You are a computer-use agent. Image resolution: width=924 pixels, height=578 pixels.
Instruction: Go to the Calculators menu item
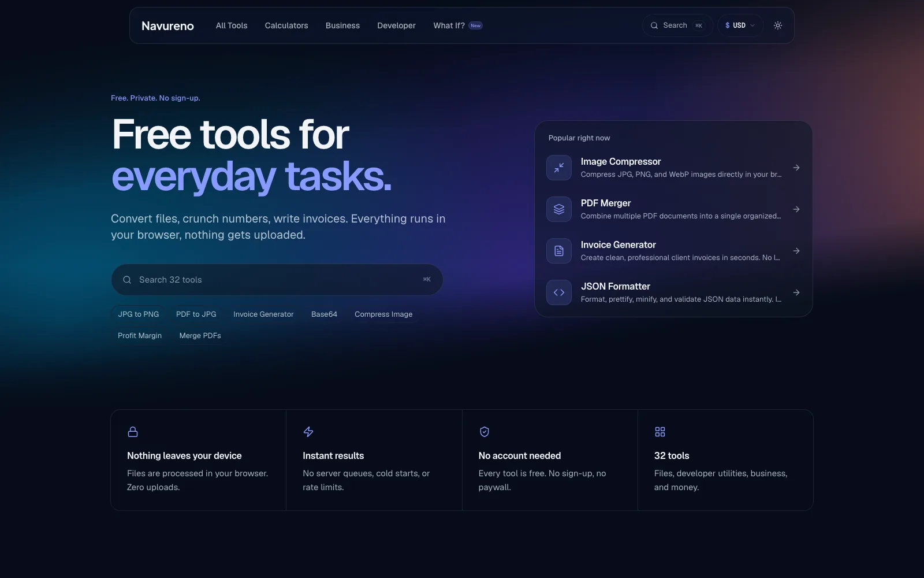[x=286, y=25]
